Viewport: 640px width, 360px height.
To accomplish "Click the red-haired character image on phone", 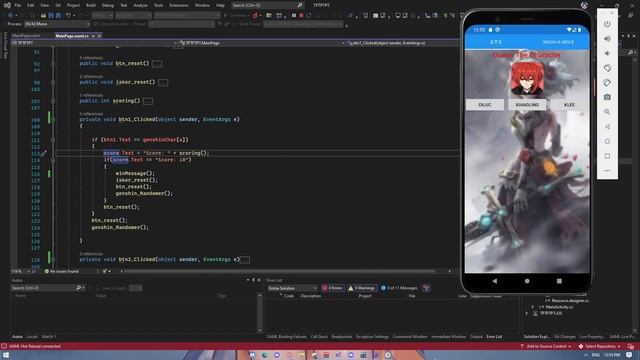I will pyautogui.click(x=527, y=79).
